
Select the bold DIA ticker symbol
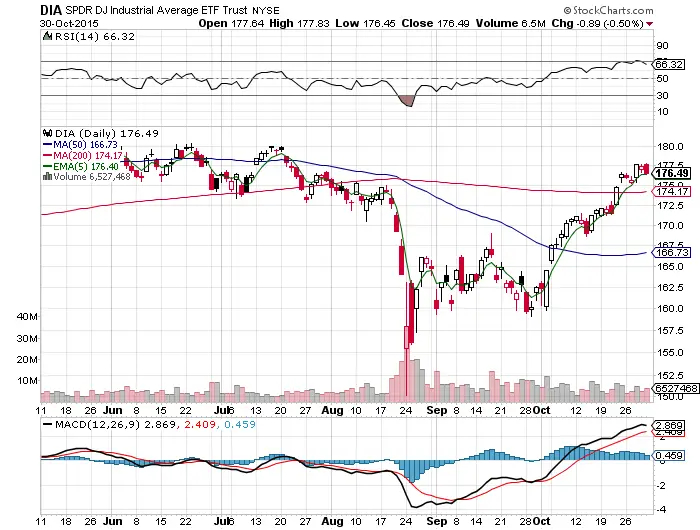click(51, 10)
